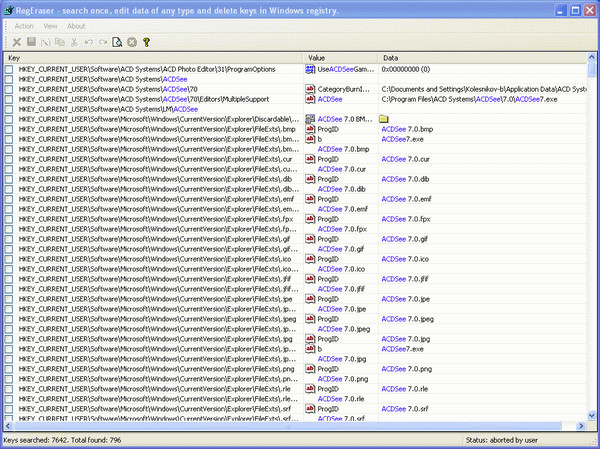Open the View menu
This screenshot has width=600, height=449.
pos(50,26)
